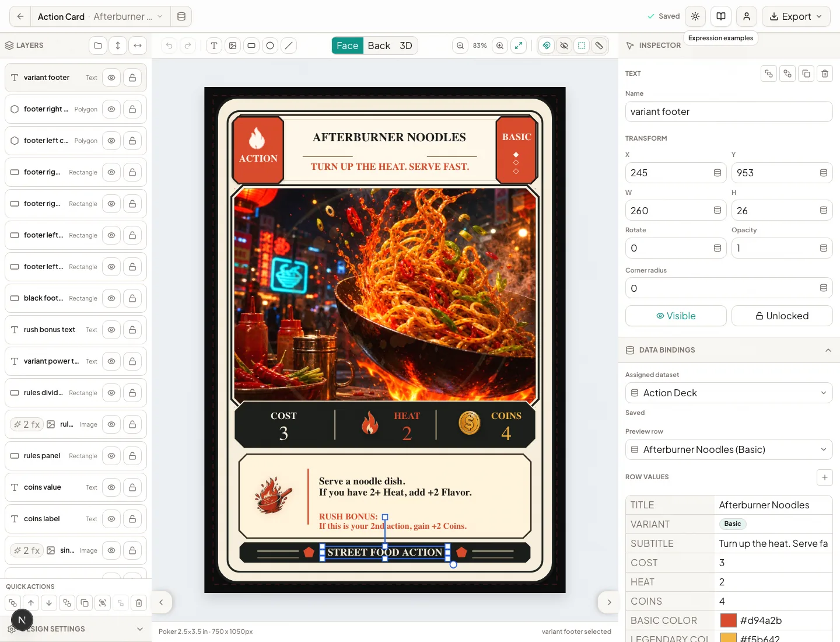The image size is (840, 642).
Task: Click the Basic variant tag in Row Values
Action: [x=733, y=524]
